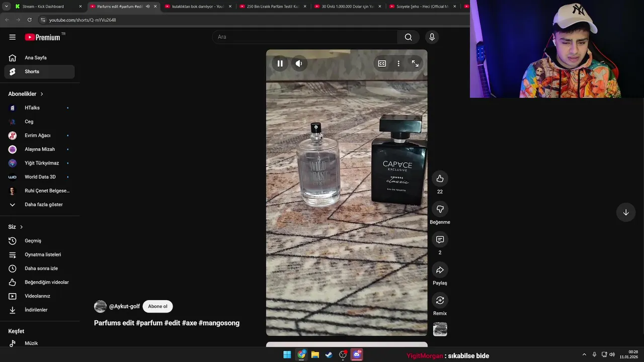This screenshot has width=644, height=362.
Task: Switch to the Stream - Kick Dashboard tab
Action: (x=48, y=7)
